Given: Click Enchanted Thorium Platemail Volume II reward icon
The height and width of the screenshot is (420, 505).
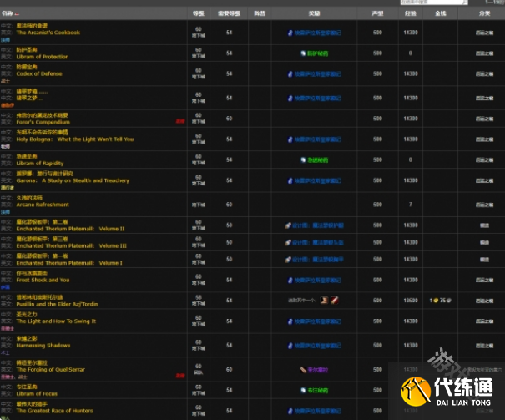Looking at the screenshot, I should tap(288, 225).
